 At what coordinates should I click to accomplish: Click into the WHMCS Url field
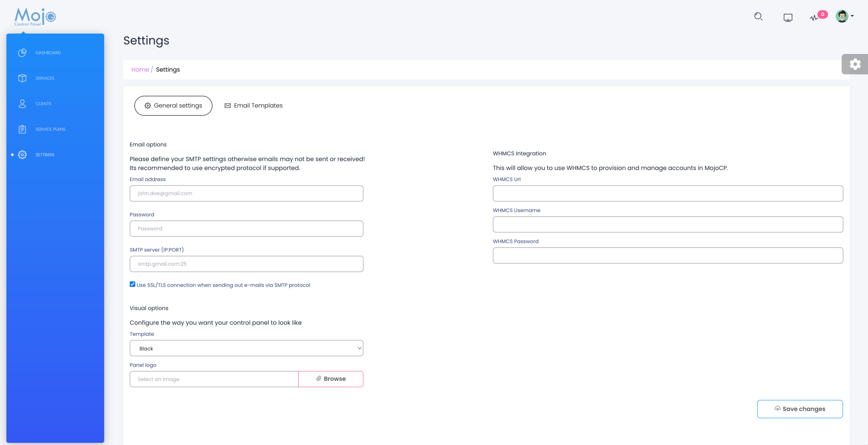(668, 193)
